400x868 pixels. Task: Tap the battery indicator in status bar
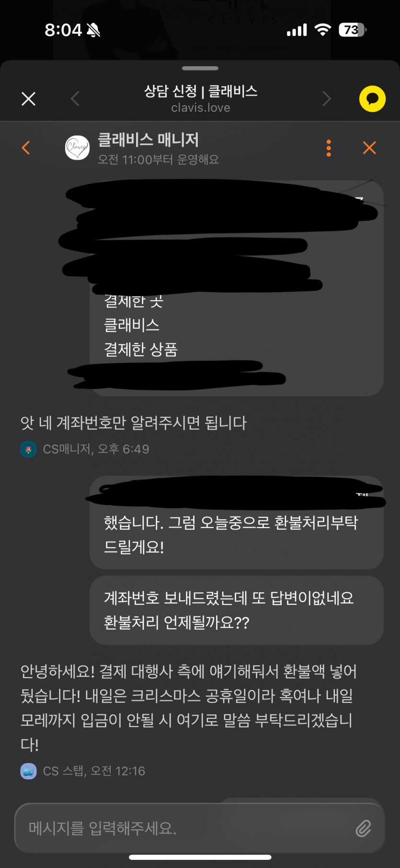tap(353, 30)
